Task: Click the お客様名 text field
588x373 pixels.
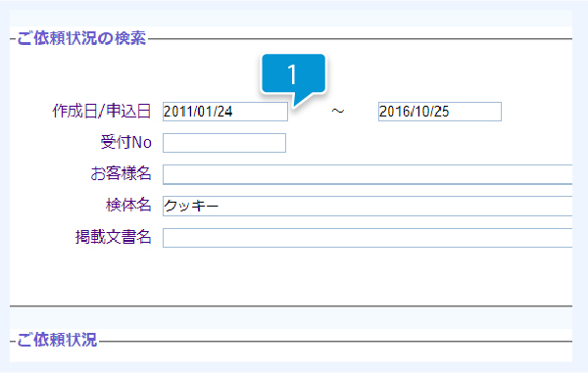Action: tap(367, 174)
